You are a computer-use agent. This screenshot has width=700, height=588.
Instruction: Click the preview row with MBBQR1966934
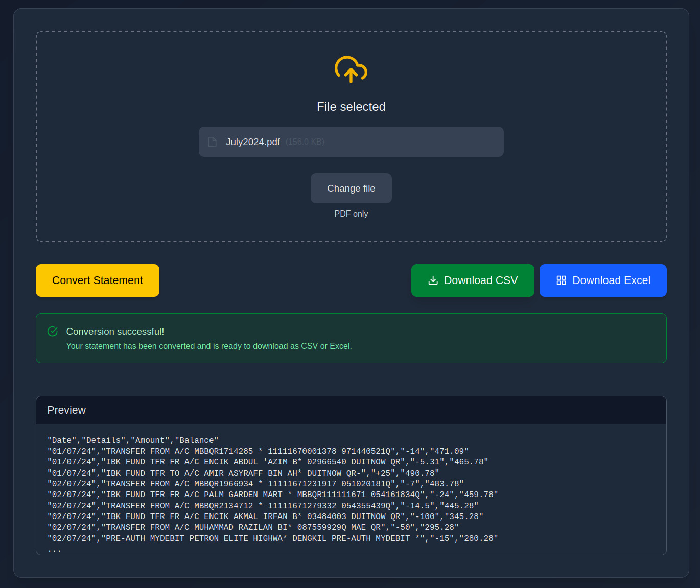(255, 484)
